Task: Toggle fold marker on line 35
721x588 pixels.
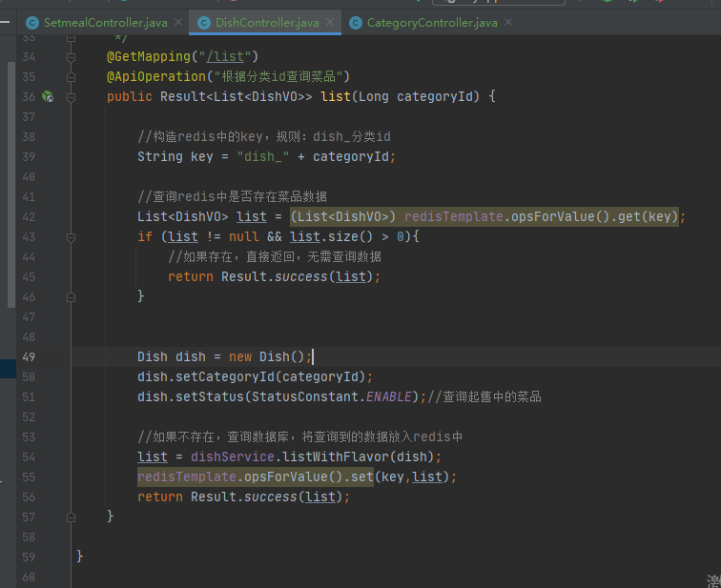Action: (x=71, y=77)
